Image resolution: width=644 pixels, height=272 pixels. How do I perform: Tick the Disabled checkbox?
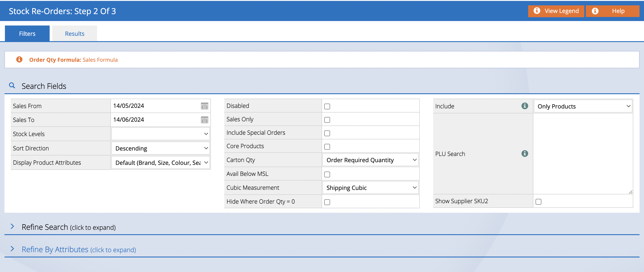(x=327, y=106)
